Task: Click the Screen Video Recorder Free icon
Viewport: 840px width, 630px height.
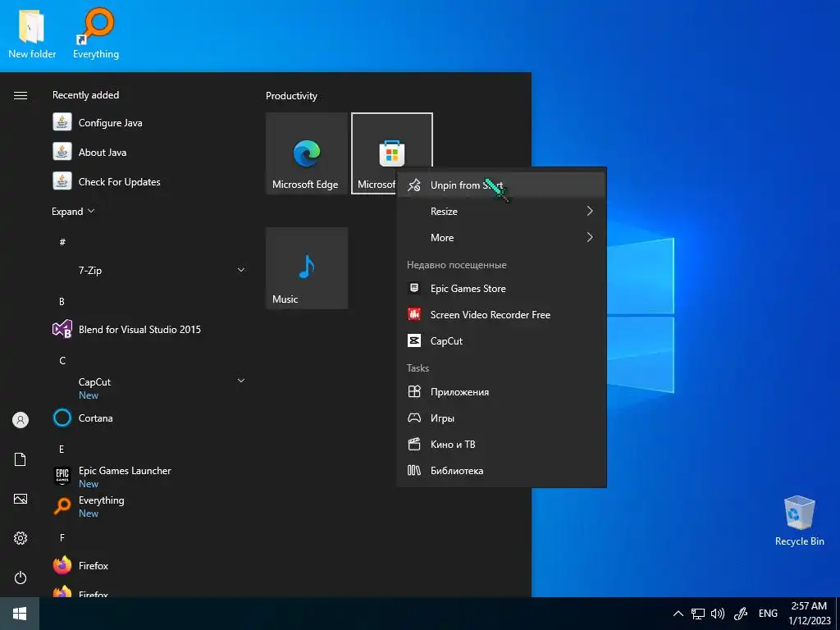Action: click(x=414, y=314)
